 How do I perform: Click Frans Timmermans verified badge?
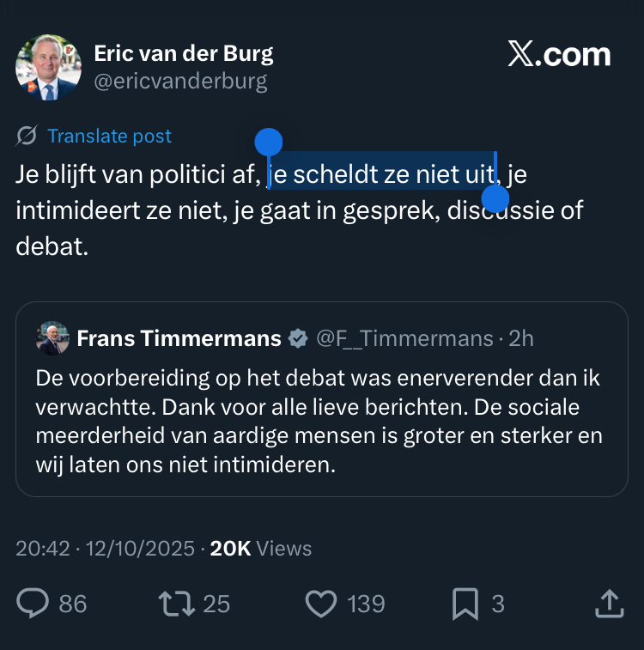pyautogui.click(x=298, y=338)
